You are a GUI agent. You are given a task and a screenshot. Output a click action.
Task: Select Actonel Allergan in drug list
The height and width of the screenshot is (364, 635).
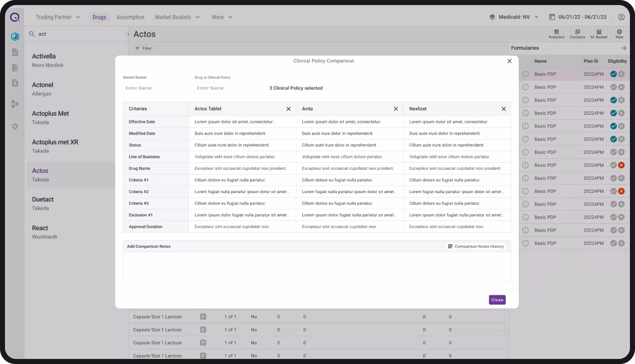[x=71, y=89]
